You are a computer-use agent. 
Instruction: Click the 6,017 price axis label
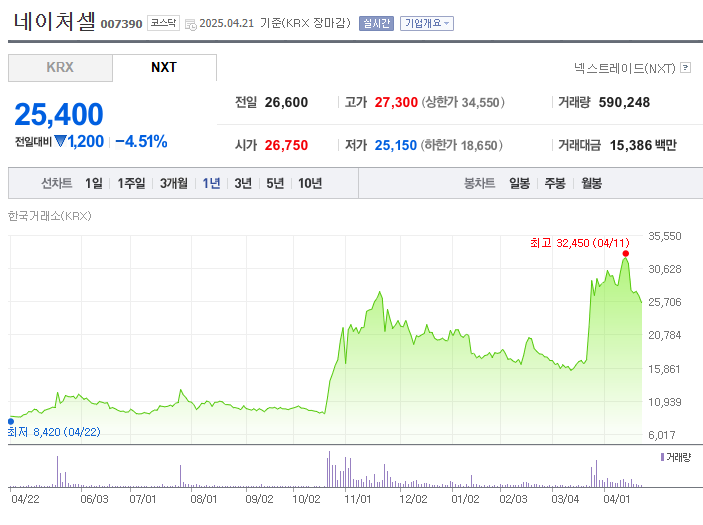pos(662,435)
